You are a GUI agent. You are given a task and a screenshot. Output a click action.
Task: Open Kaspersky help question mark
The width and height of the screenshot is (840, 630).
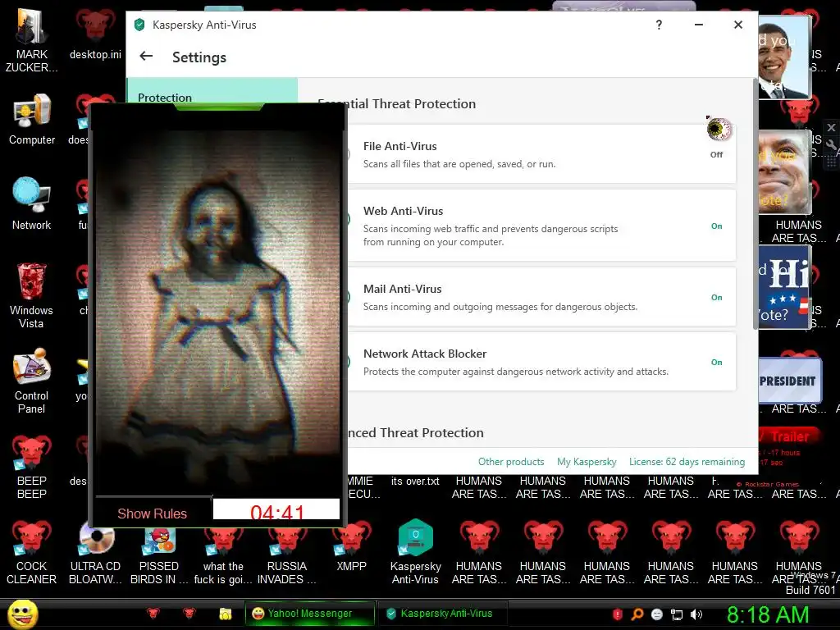(659, 25)
